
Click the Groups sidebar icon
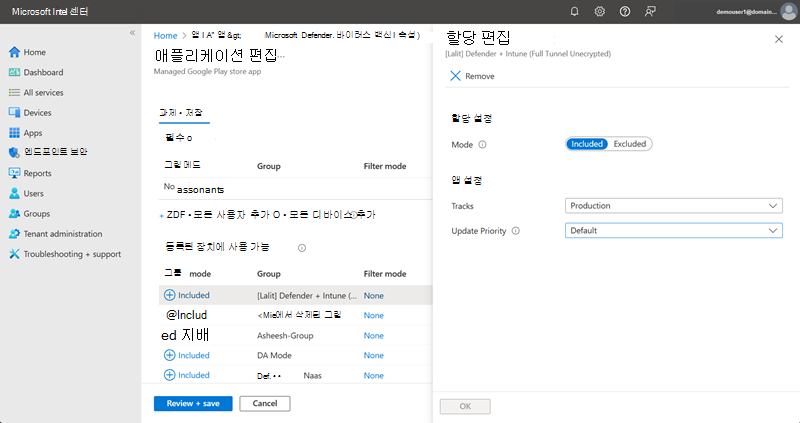(x=14, y=213)
